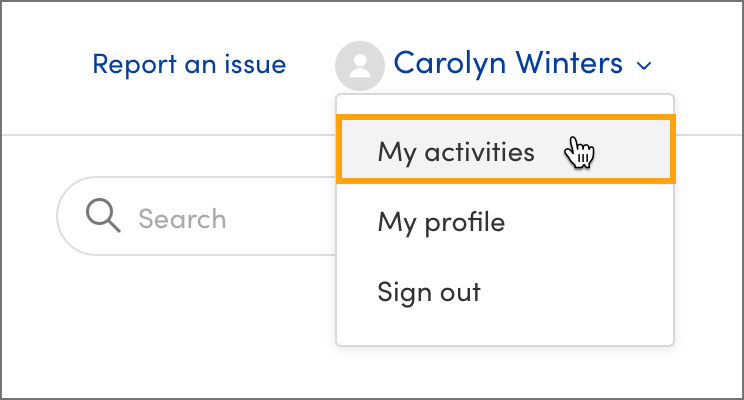
Task: Open the Report an issue link
Action: (189, 65)
